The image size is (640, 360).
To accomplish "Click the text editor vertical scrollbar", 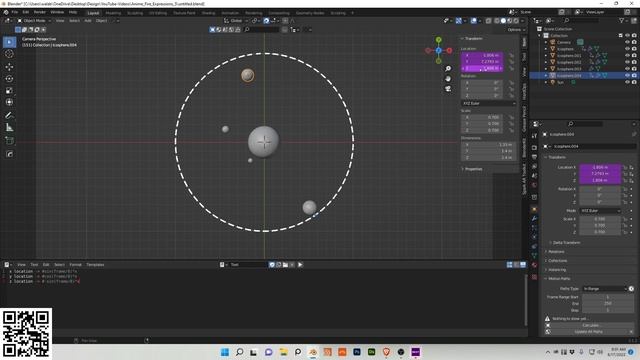I will pyautogui.click(x=525, y=300).
